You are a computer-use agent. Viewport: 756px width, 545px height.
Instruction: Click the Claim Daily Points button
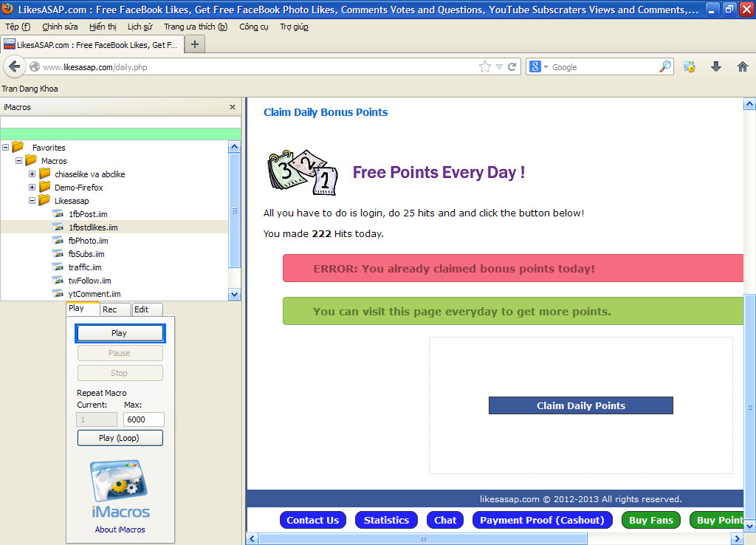pos(581,405)
